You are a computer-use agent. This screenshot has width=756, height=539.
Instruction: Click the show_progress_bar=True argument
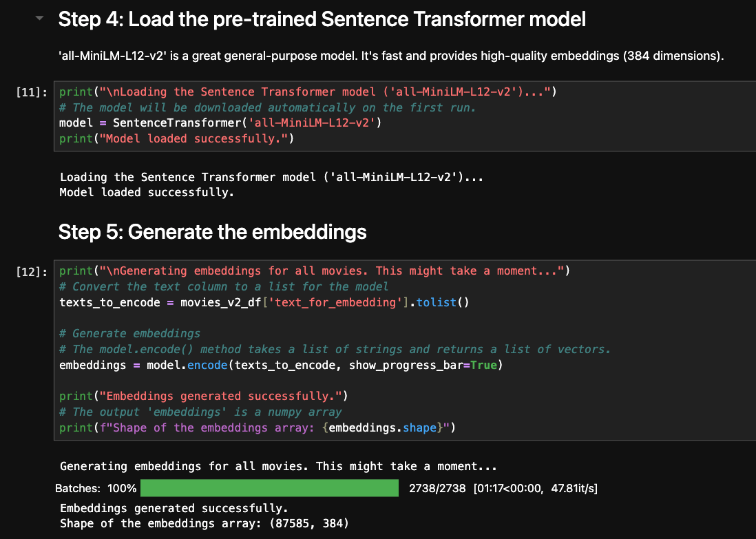click(422, 365)
